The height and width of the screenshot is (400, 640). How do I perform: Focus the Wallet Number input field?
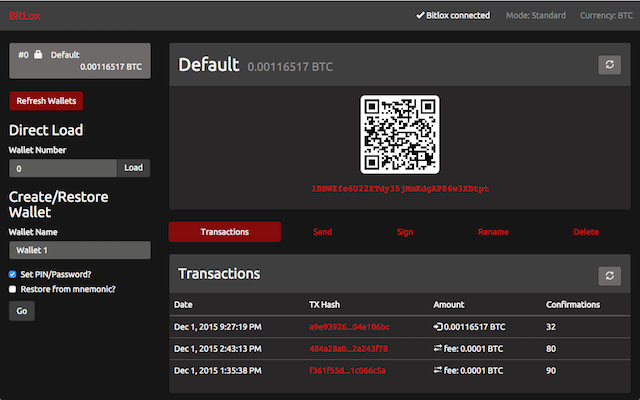(63, 168)
